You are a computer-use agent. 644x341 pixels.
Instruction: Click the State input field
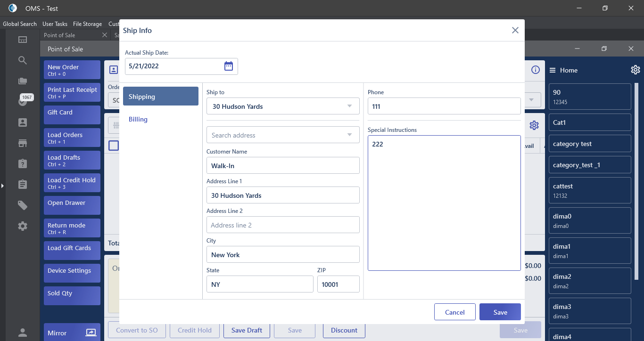tap(260, 284)
